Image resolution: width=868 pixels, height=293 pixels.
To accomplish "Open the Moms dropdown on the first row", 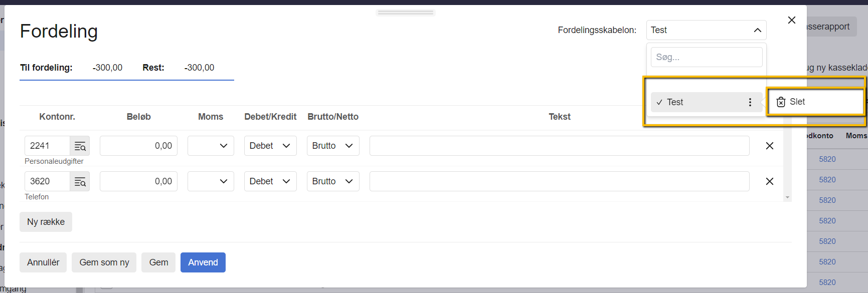I will coord(211,146).
